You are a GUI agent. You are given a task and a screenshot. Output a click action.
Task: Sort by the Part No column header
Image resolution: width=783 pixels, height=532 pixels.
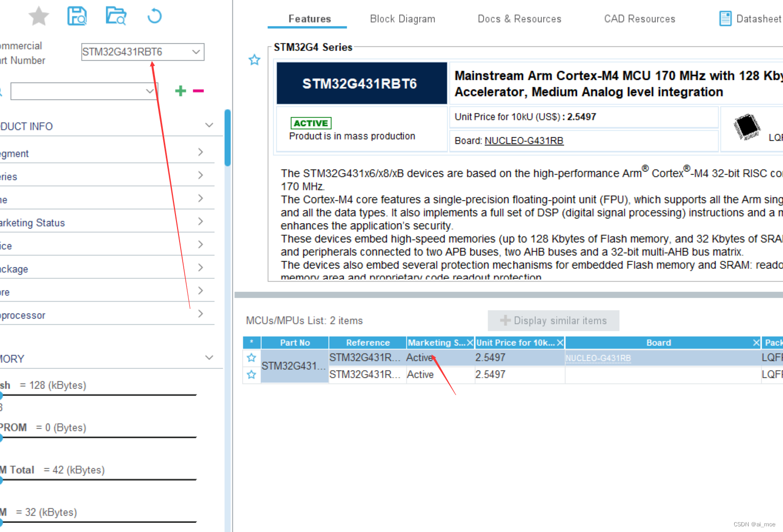point(295,343)
